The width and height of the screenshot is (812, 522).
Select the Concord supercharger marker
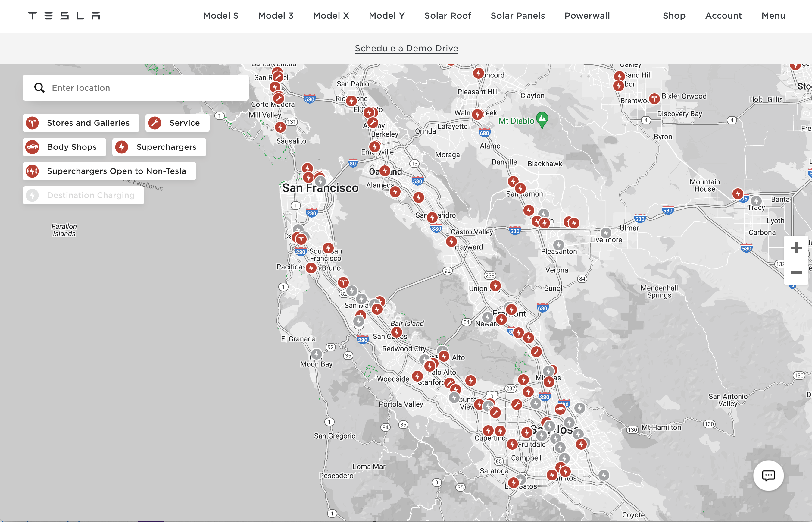(x=478, y=73)
